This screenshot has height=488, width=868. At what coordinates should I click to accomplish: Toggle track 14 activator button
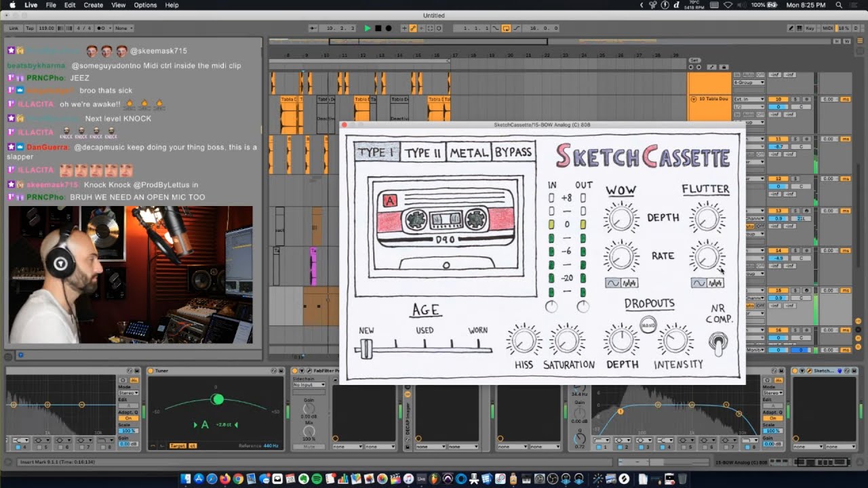pos(778,251)
